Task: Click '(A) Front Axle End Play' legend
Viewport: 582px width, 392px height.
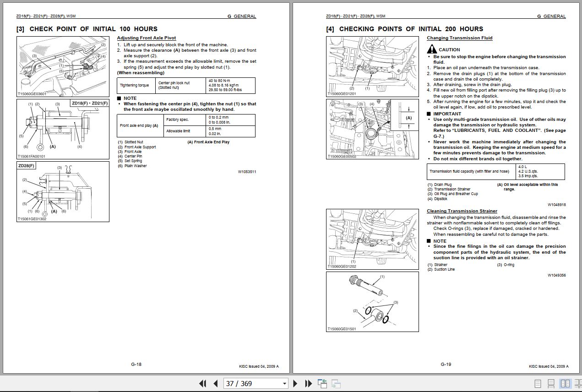Action: click(208, 142)
